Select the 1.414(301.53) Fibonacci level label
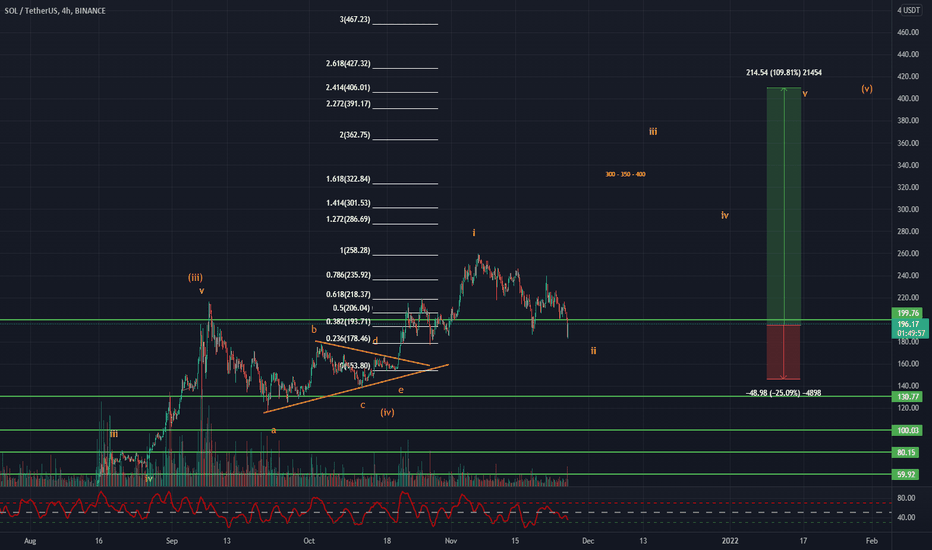 tap(348, 203)
